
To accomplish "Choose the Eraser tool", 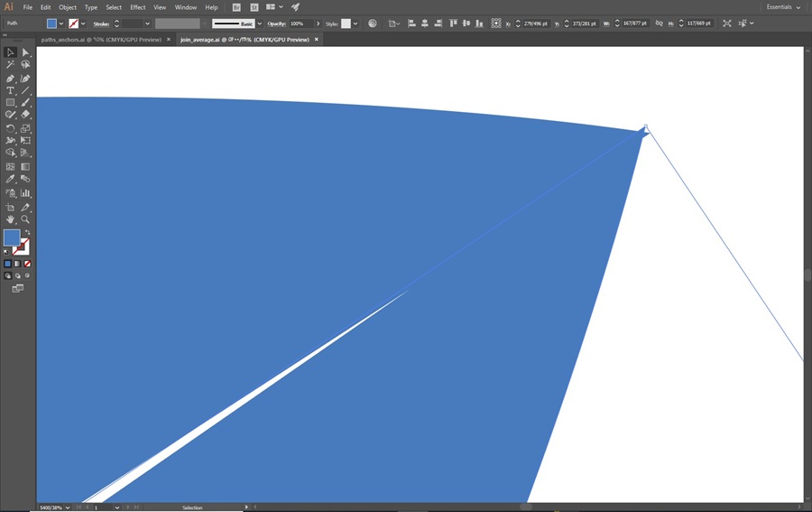I will coord(25,115).
